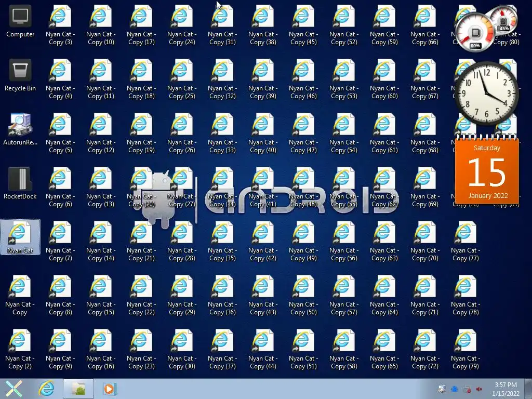The image size is (532, 399).
Task: Select Nyan Cat - Copy (52) shortcut
Action: click(344, 25)
